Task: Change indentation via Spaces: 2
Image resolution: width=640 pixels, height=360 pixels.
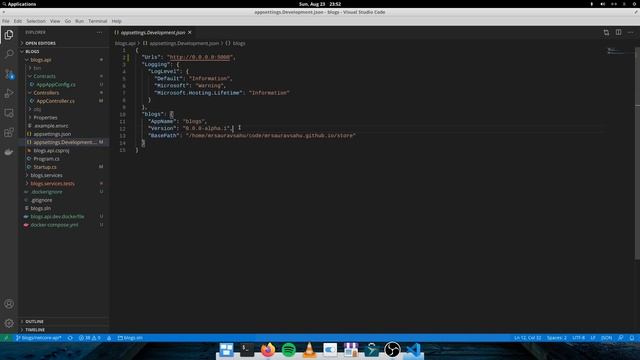Action: click(x=557, y=338)
